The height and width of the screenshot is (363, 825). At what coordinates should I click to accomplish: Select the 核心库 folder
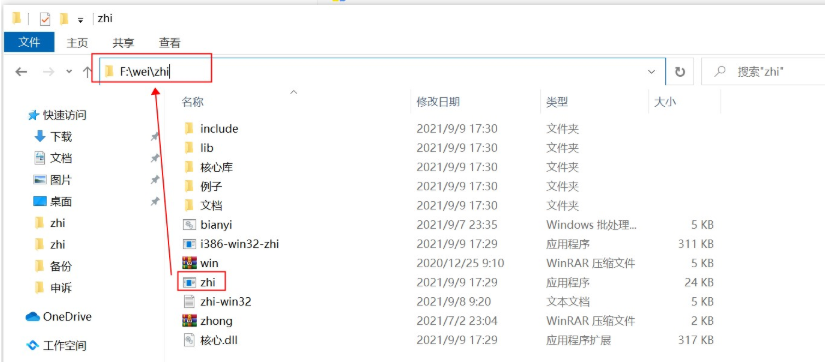(x=217, y=167)
